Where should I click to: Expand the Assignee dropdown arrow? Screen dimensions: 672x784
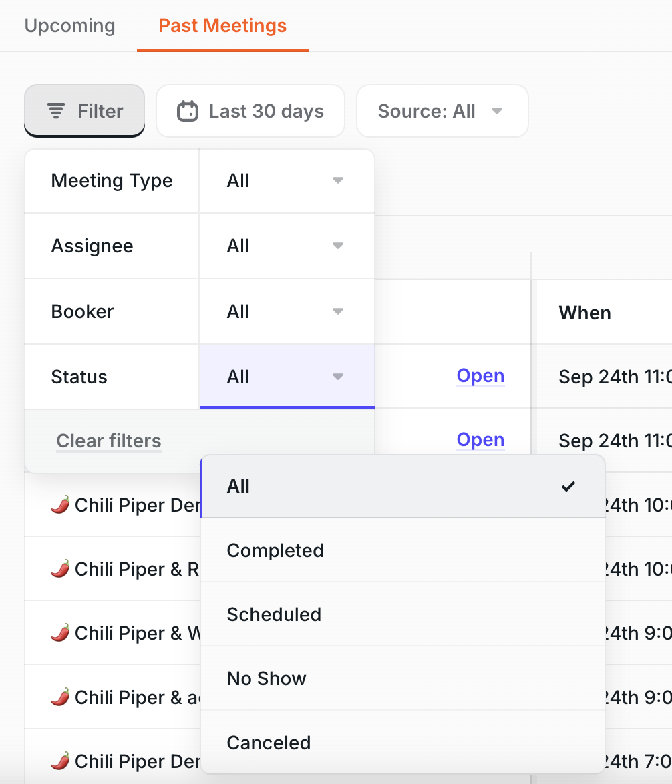click(338, 246)
